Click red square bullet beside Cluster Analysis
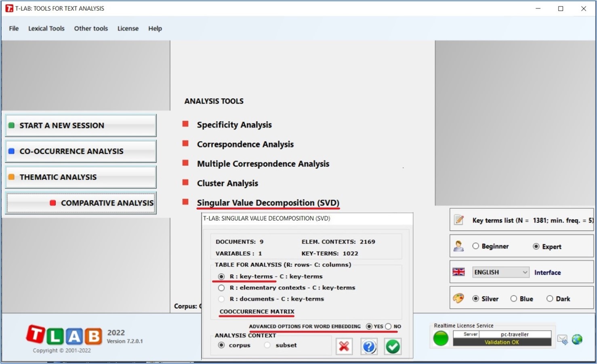597x364 pixels. pyautogui.click(x=185, y=182)
